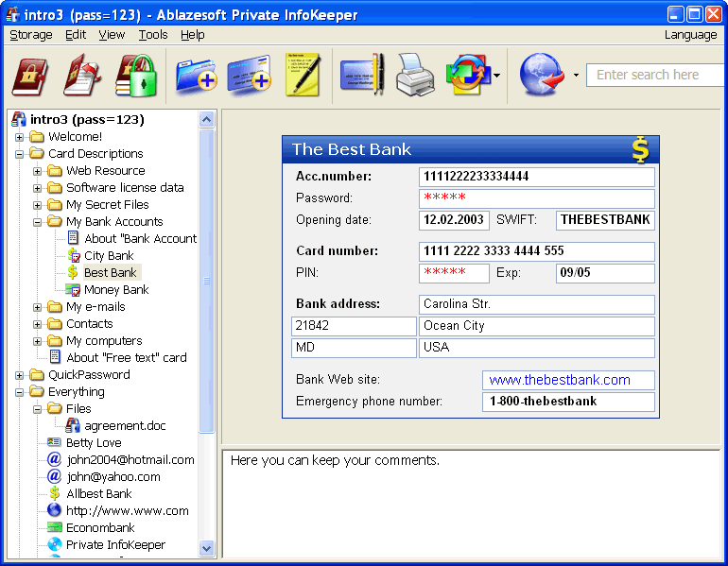Image resolution: width=728 pixels, height=566 pixels.
Task: Expand the My computers folder
Action: [x=37, y=341]
